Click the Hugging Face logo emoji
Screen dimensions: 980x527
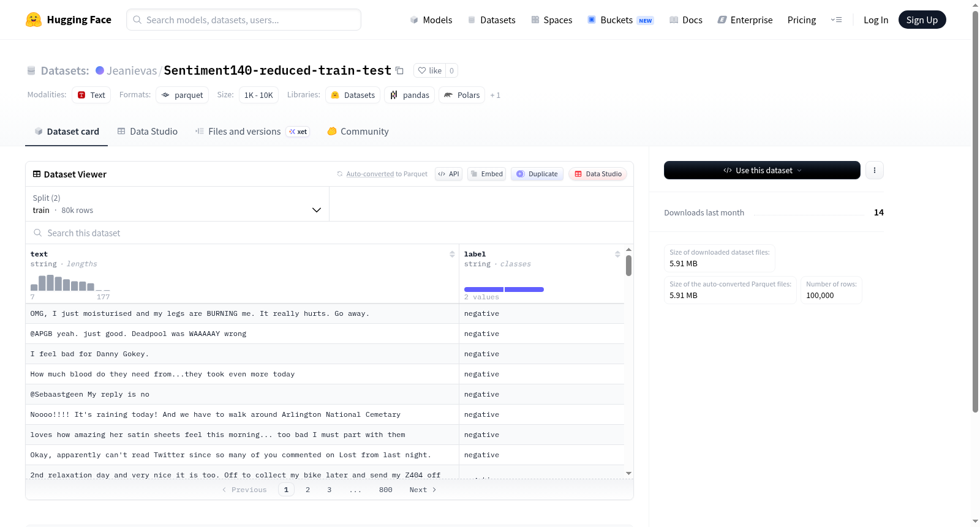click(34, 20)
